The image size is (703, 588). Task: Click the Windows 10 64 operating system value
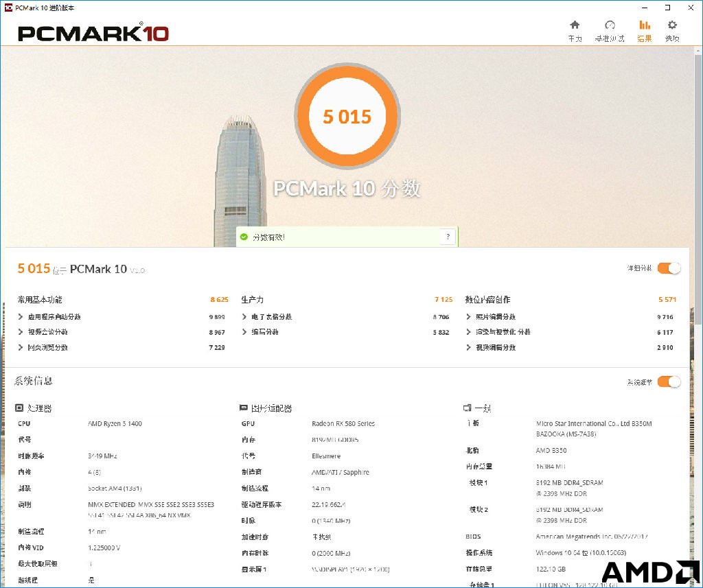[x=581, y=552]
